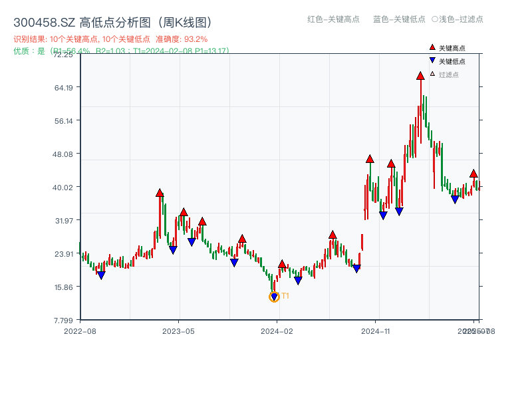Image resolution: width=532 pixels, height=399 pixels.
Task: Click the blue triangle icon in 关键低点 legend
Action: tap(432, 61)
